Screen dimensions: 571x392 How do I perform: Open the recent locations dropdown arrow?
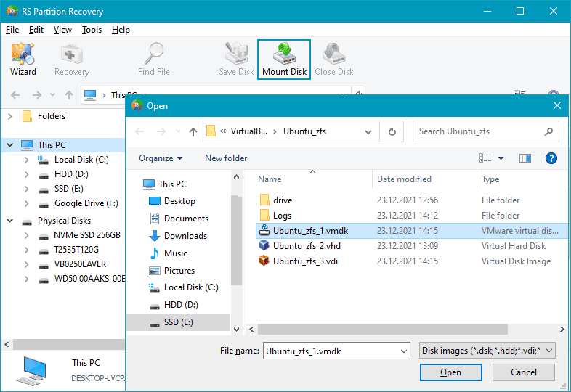tap(178, 131)
